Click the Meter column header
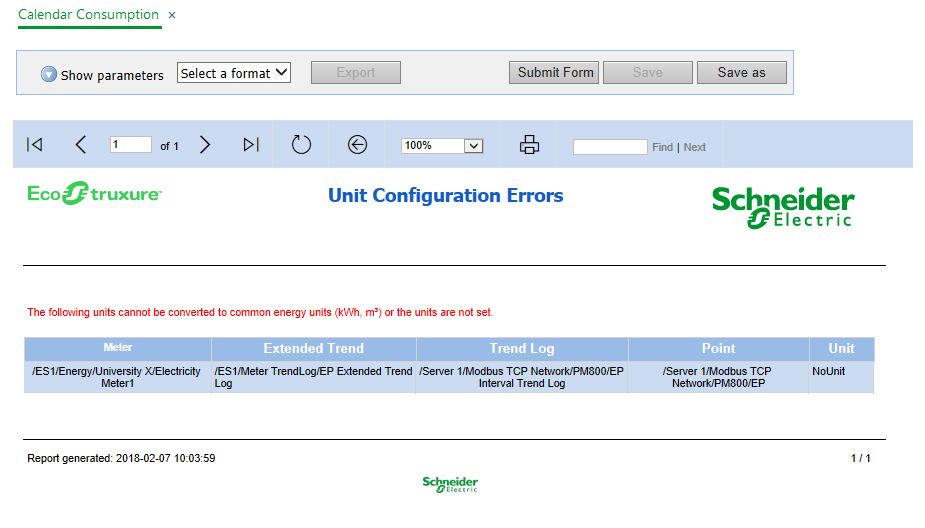The height and width of the screenshot is (528, 925). pos(117,348)
